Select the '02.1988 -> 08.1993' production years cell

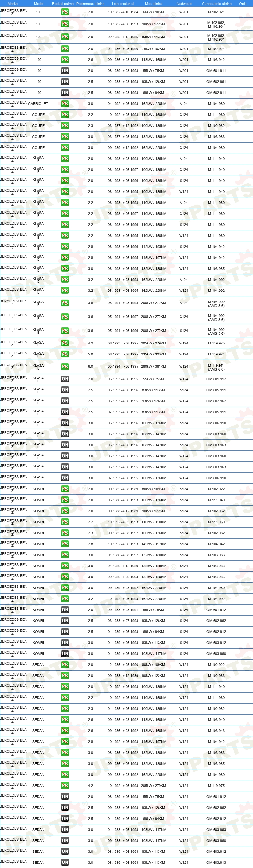pyautogui.click(x=123, y=82)
